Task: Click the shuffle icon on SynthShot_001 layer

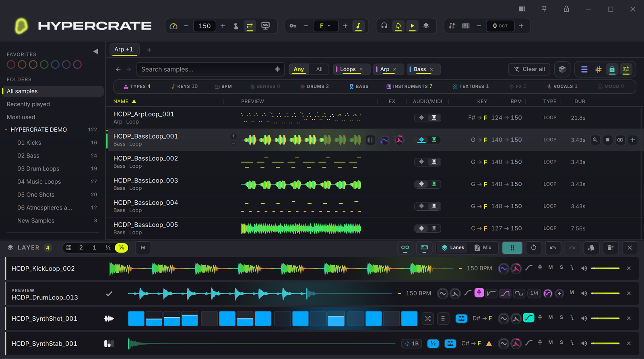Action: [x=428, y=319]
